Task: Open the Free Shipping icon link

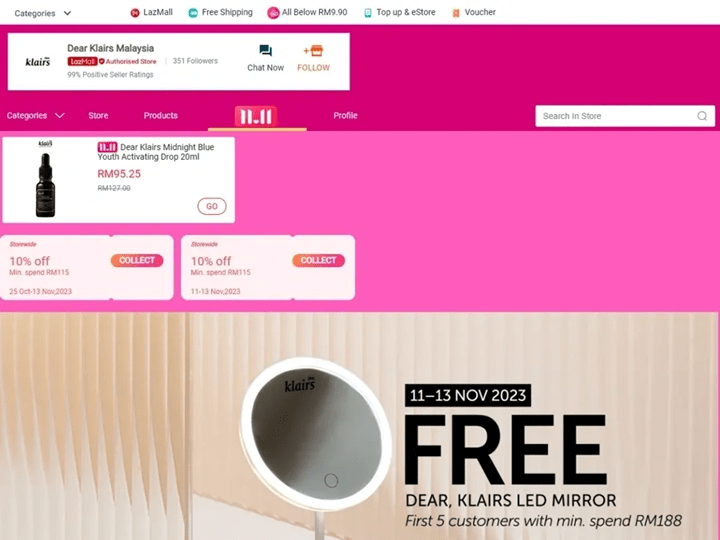Action: tap(193, 13)
